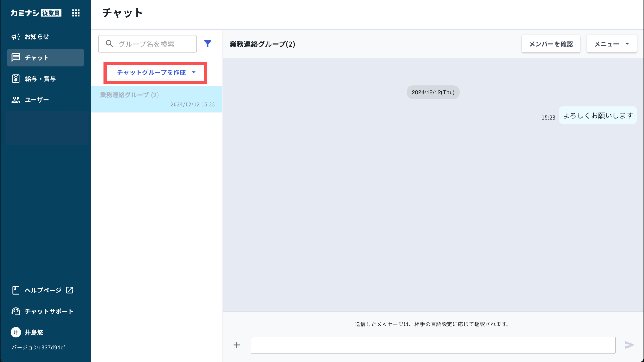Click the message input box
This screenshot has width=644, height=362.
433,345
